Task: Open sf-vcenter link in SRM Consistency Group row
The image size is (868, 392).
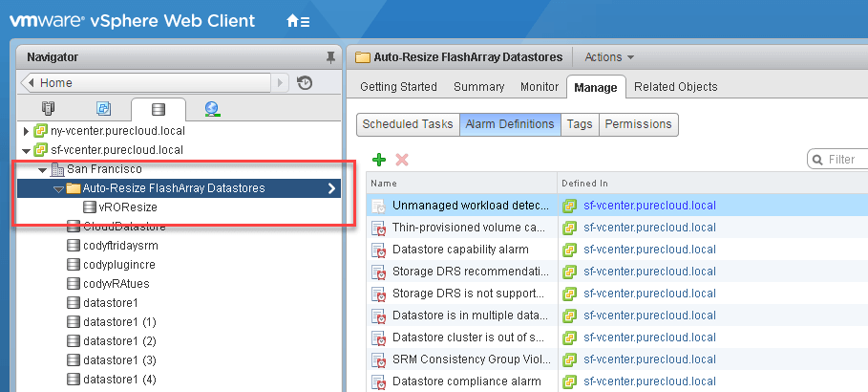Action: coord(650,359)
